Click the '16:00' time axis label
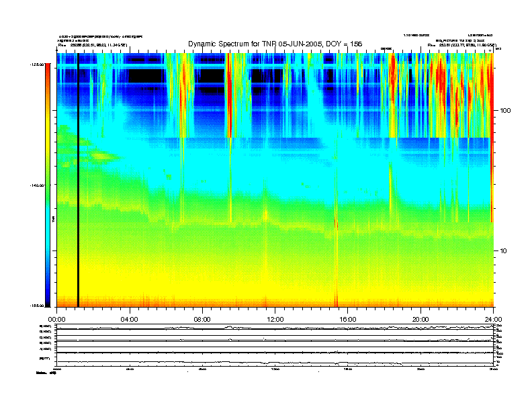This screenshot has height=411, width=532. 348,320
